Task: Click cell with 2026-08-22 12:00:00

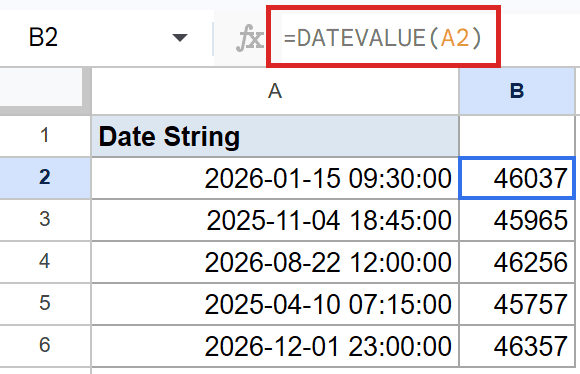Action: pos(275,262)
